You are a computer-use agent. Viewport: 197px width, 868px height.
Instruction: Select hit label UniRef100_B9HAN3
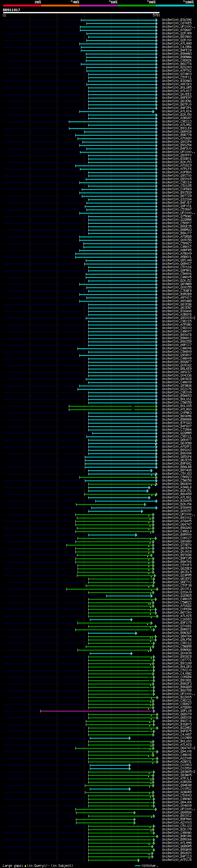[176, 54]
